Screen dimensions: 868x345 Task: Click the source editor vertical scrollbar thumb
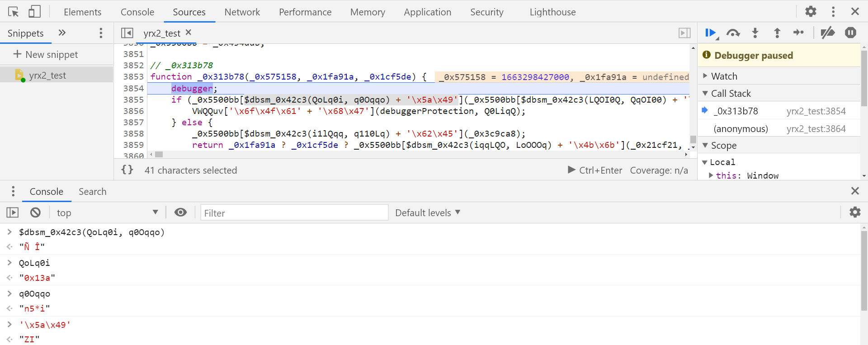693,139
